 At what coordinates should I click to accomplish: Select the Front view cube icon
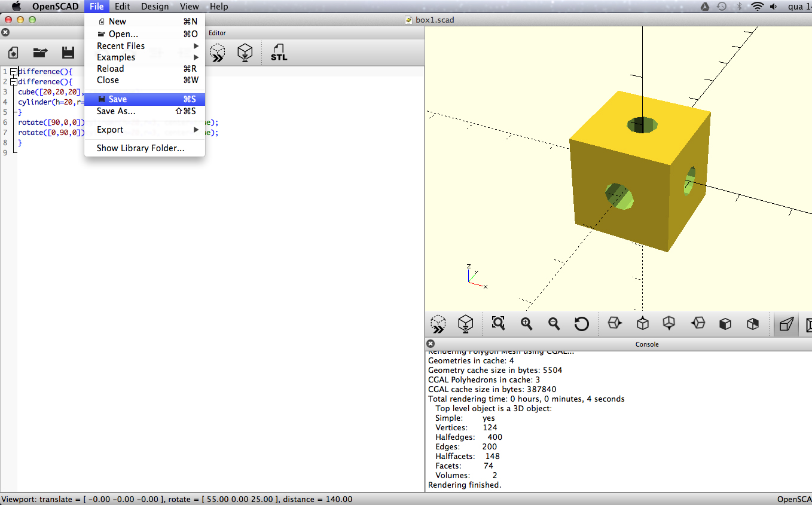725,324
